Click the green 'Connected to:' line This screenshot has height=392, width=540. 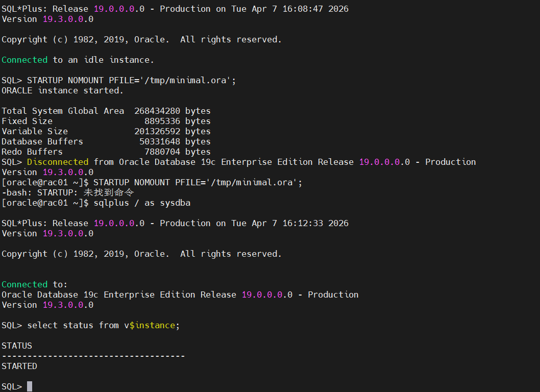pyautogui.click(x=34, y=284)
